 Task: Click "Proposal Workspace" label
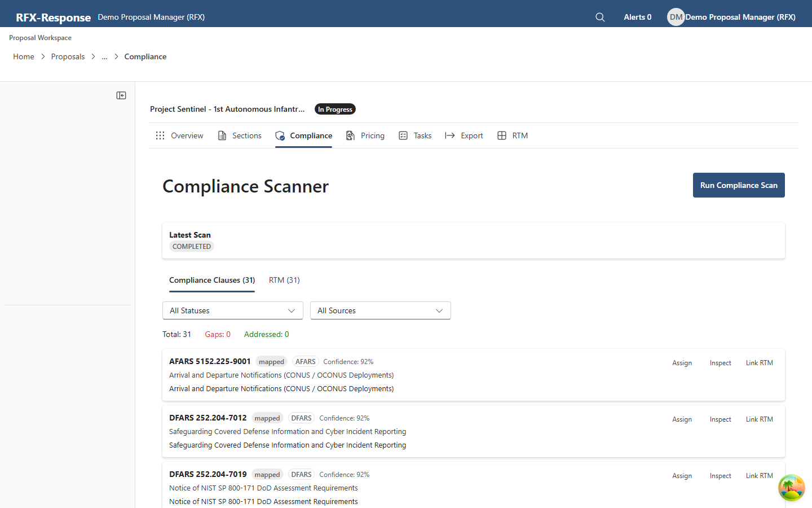pyautogui.click(x=40, y=38)
